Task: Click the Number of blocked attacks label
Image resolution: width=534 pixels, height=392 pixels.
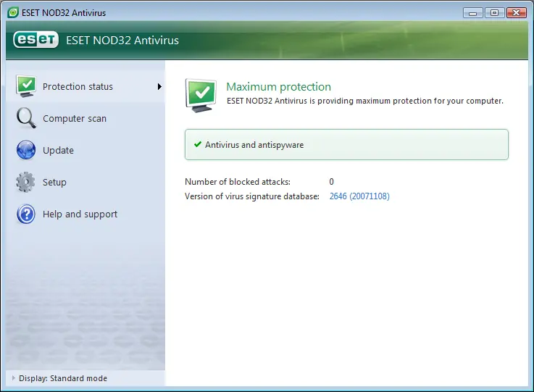Action: click(x=238, y=182)
